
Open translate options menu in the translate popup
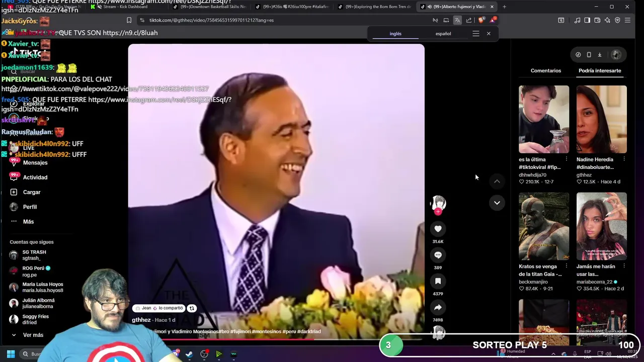[x=476, y=34]
